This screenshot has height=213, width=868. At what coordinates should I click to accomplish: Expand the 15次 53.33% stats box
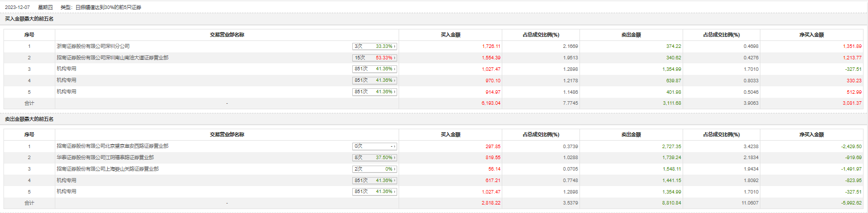(x=374, y=58)
